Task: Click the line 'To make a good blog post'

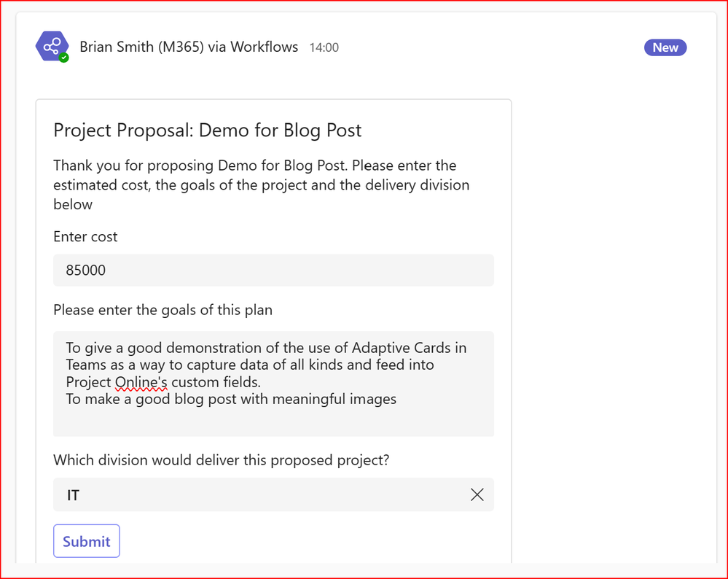Action: click(x=231, y=399)
